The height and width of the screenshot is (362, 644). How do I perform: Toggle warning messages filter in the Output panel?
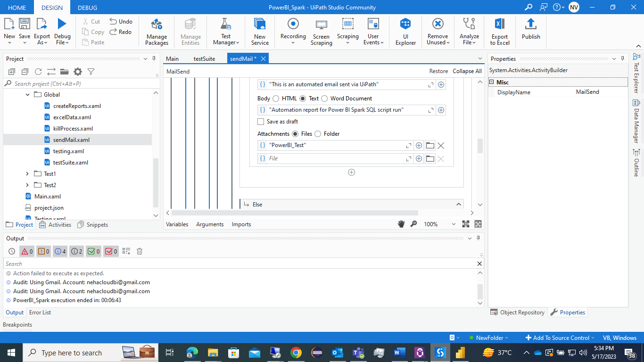[x=43, y=251]
